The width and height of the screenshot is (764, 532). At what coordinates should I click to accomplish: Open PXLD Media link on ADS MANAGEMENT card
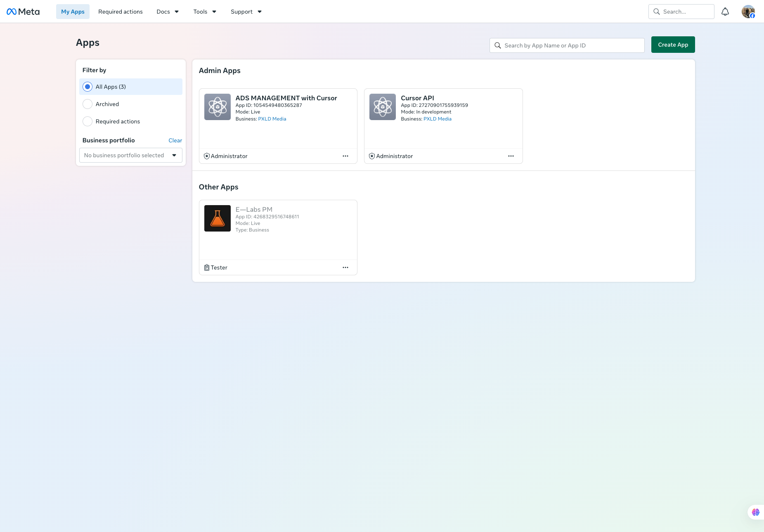(x=272, y=119)
